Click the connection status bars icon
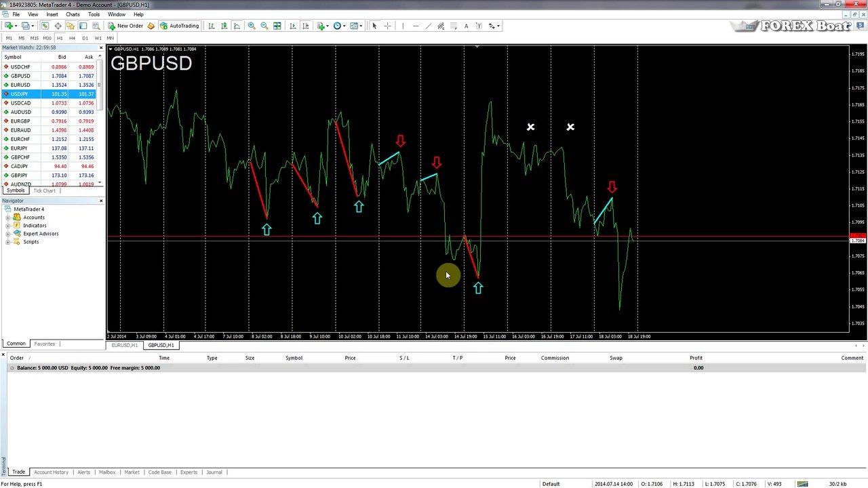The height and width of the screenshot is (488, 868). point(802,484)
